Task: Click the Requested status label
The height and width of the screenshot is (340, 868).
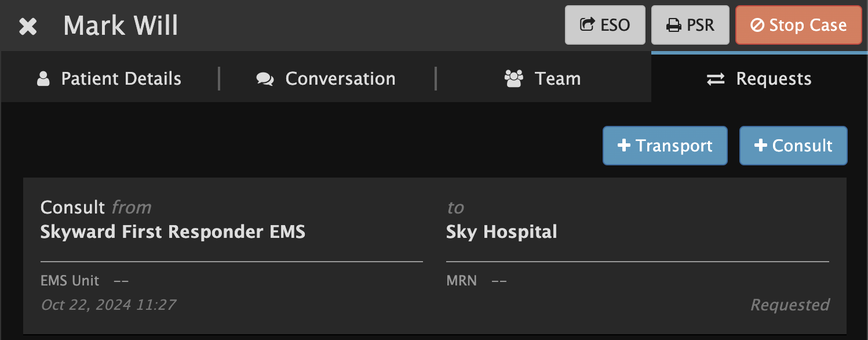Action: 790,305
